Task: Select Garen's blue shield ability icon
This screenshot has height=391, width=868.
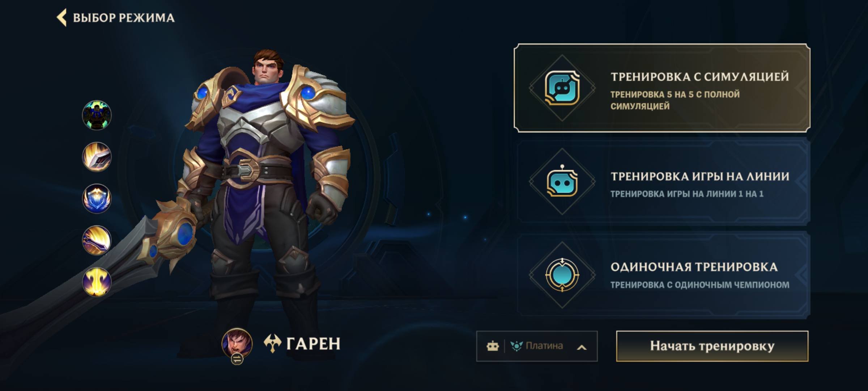Action: (97, 198)
